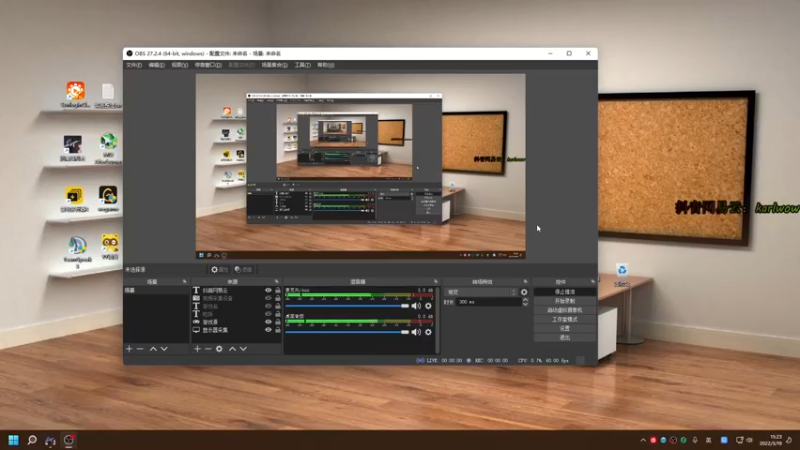Expand the hidden system tray icons chevron

pyautogui.click(x=643, y=440)
